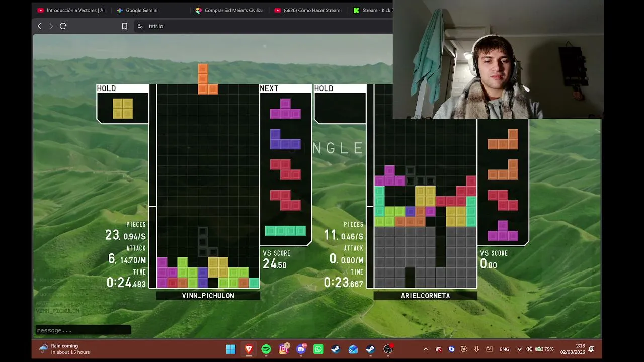Click the blue J piece in NEXT queue
Viewport: 644px width, 362px height.
point(285,139)
